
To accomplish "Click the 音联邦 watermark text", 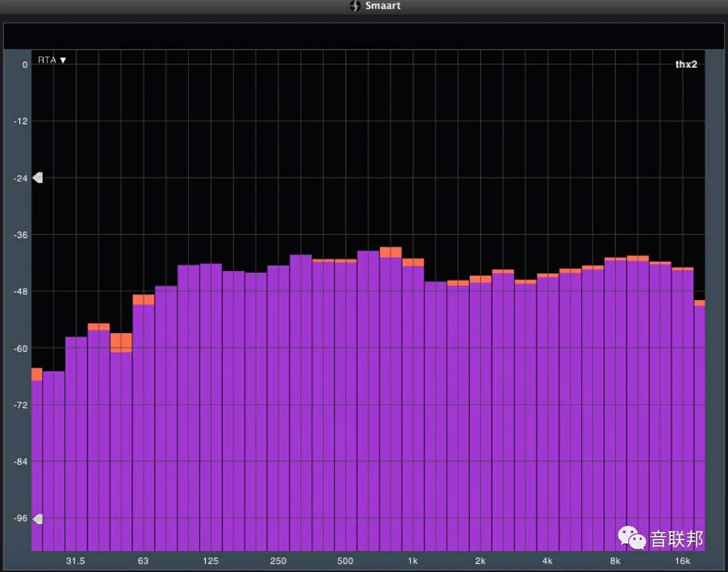I will pyautogui.click(x=677, y=538).
